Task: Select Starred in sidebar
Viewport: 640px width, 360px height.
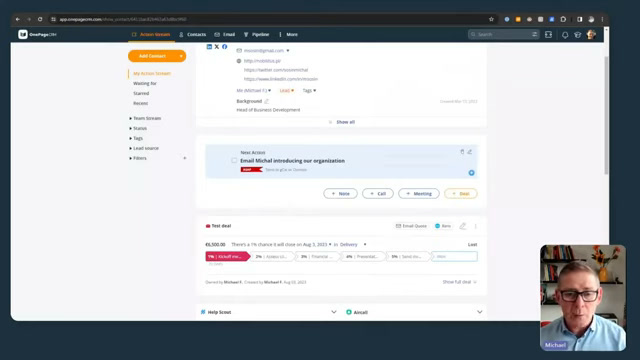Action: [141, 93]
